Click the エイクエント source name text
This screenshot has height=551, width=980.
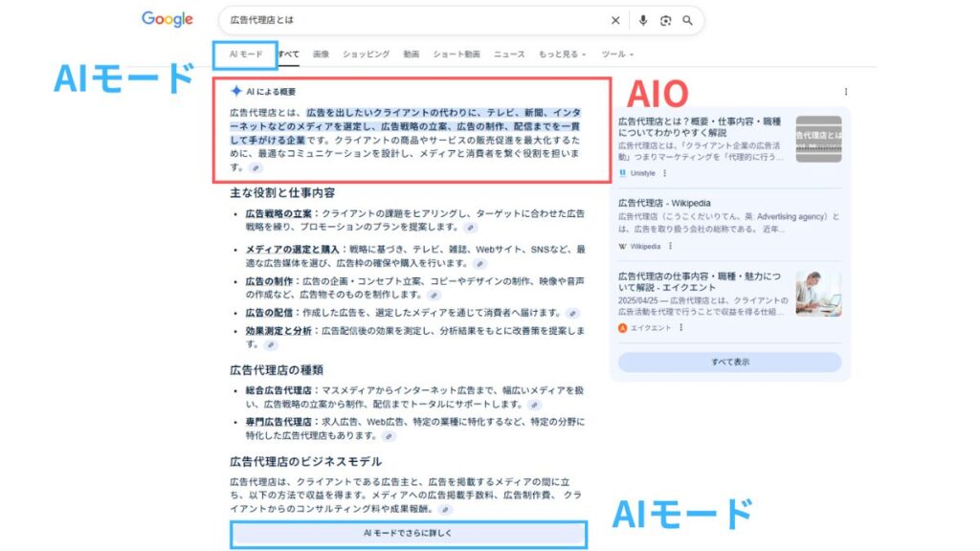point(651,328)
